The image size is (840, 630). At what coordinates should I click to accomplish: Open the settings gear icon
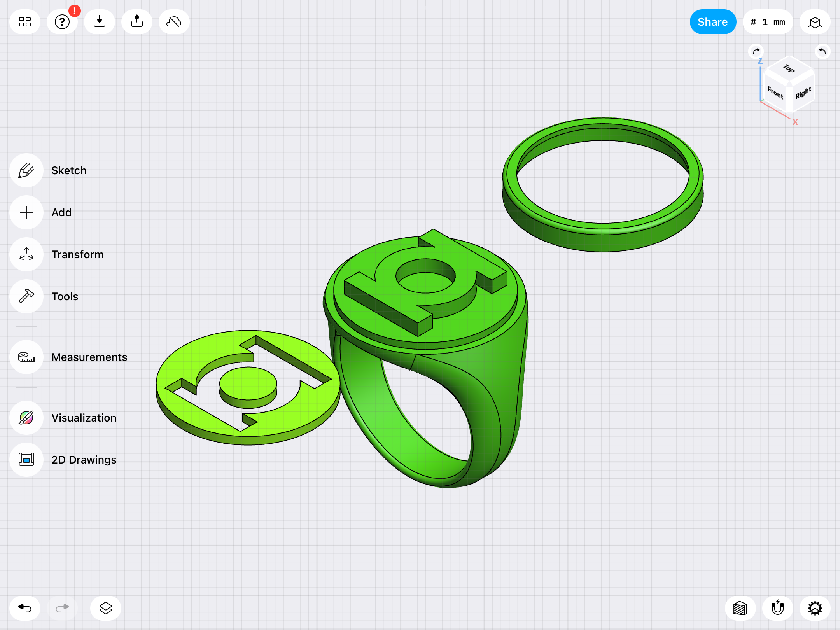click(x=815, y=608)
